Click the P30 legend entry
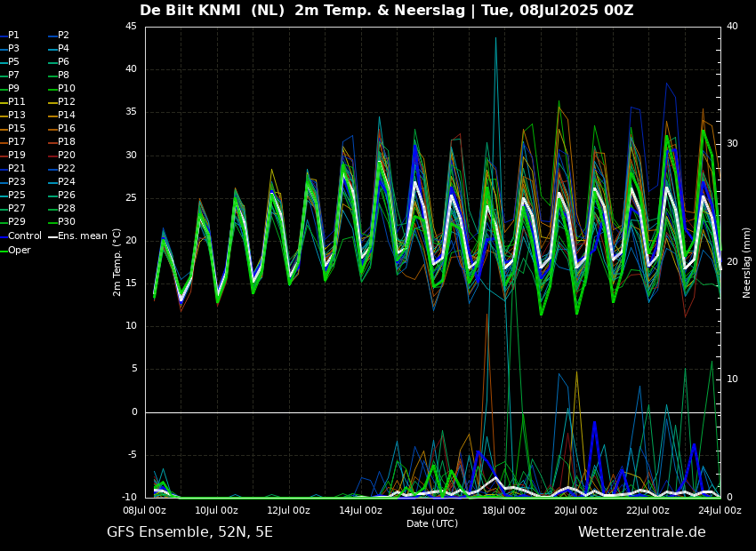This screenshot has width=756, height=551. [67, 222]
